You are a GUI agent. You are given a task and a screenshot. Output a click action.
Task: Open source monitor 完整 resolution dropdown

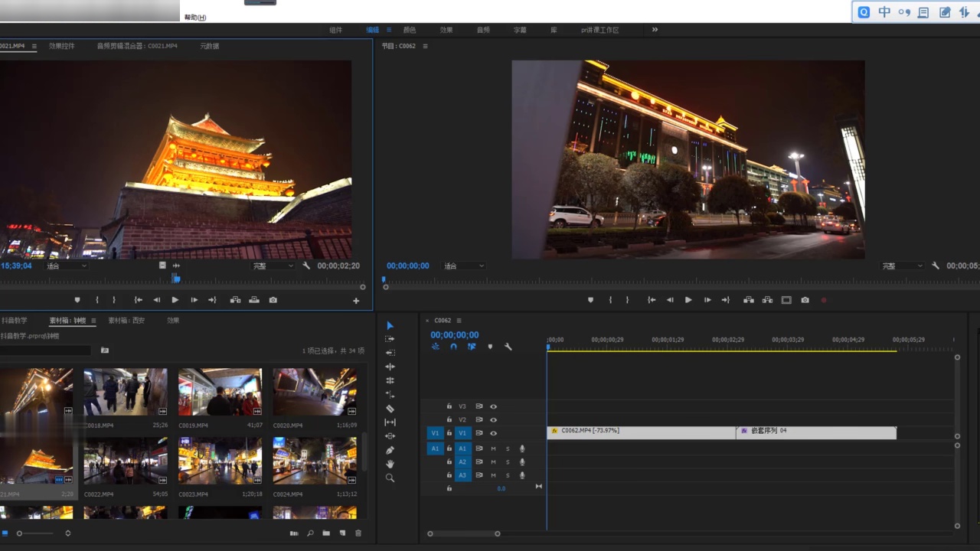273,266
